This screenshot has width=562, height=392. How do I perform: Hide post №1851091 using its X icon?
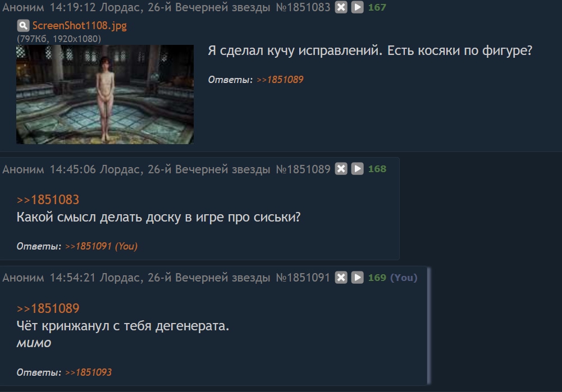point(341,278)
